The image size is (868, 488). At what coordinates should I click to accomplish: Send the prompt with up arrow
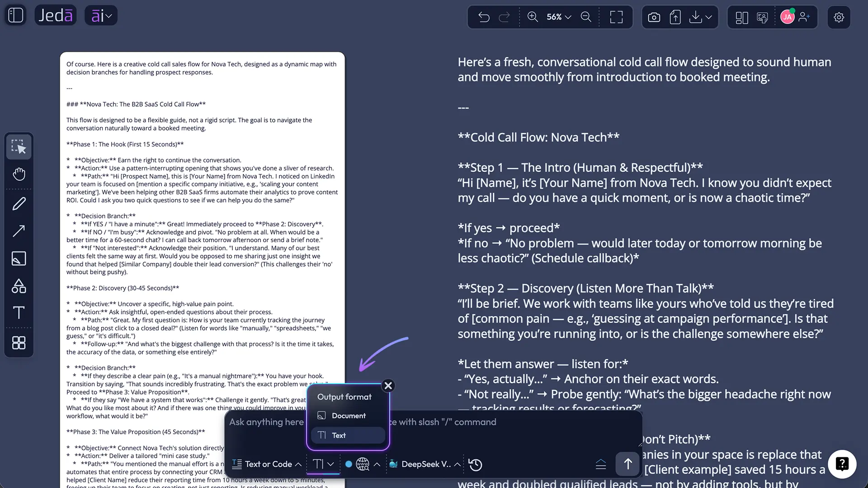[628, 464]
